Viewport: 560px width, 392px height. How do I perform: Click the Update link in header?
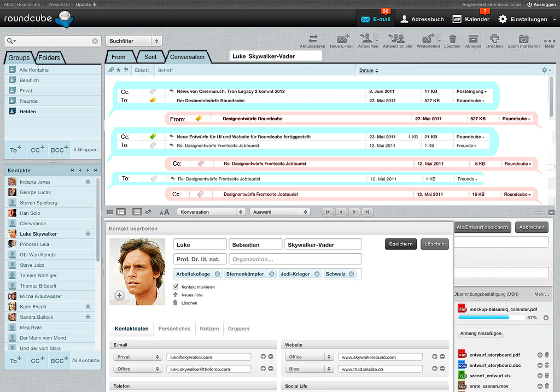click(86, 4)
